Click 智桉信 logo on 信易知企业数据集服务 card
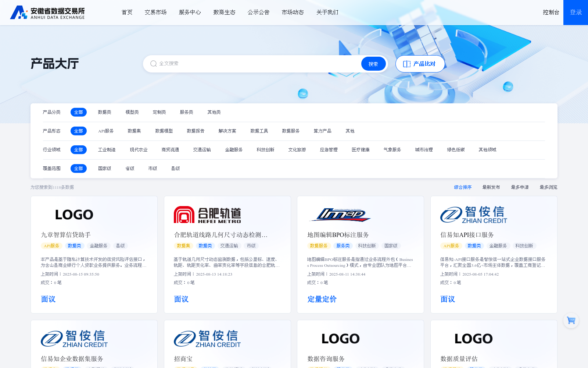The width and height of the screenshot is (588, 368). (74, 339)
